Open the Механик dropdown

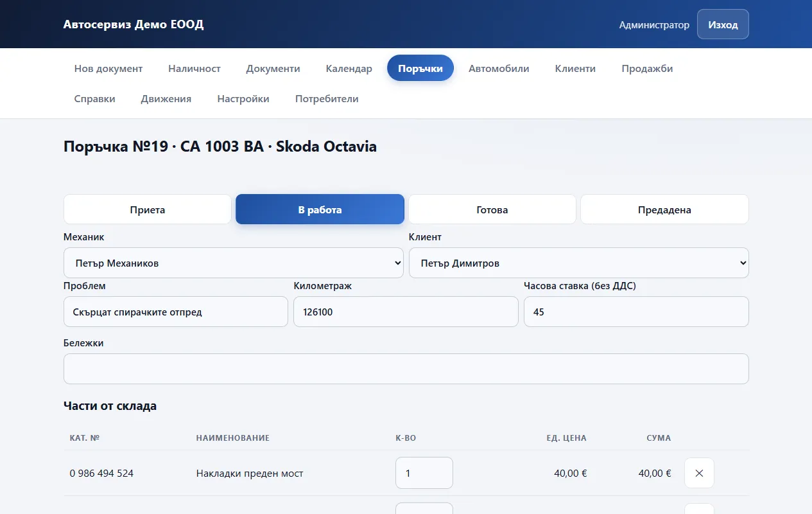coord(234,263)
